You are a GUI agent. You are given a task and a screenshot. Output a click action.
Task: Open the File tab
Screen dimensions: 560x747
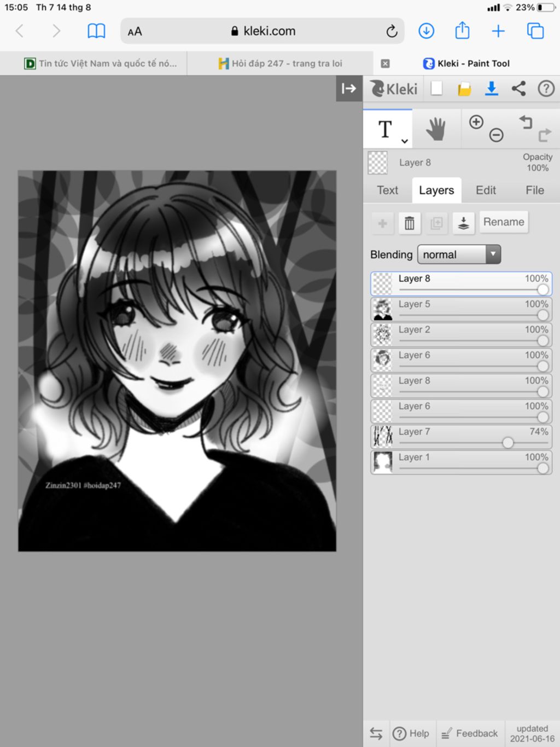click(535, 190)
